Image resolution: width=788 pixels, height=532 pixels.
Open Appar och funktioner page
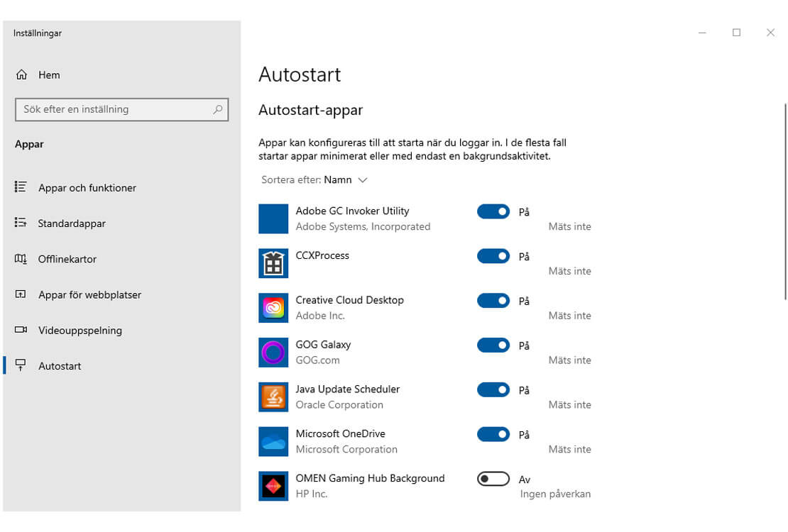87,188
